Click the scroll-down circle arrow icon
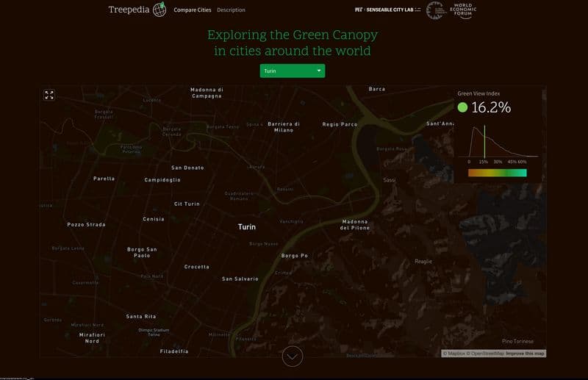This screenshot has height=380, width=588. pyautogui.click(x=293, y=356)
